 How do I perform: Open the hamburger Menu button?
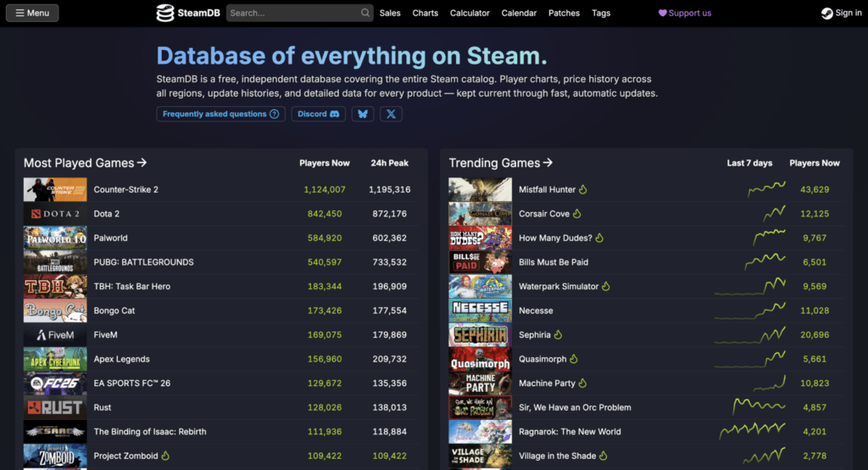[x=32, y=13]
